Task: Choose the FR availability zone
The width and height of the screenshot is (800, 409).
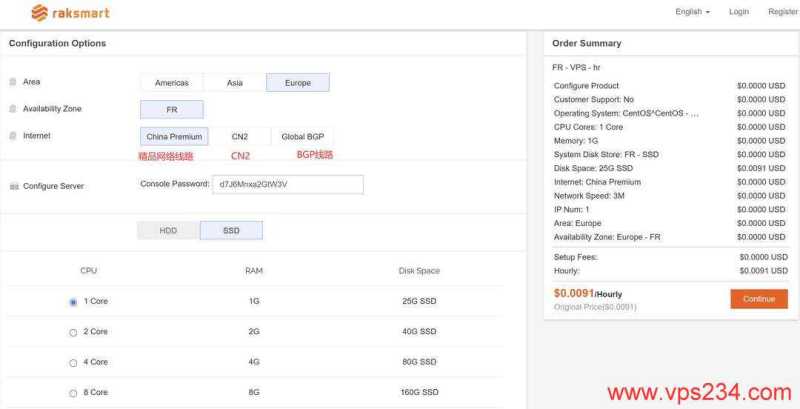Action: (172, 110)
